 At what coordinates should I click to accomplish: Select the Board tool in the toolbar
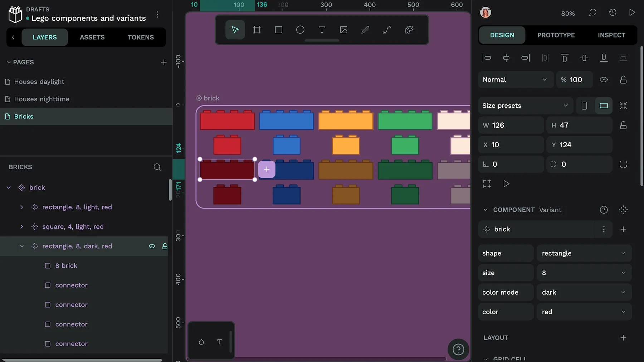[x=257, y=30]
